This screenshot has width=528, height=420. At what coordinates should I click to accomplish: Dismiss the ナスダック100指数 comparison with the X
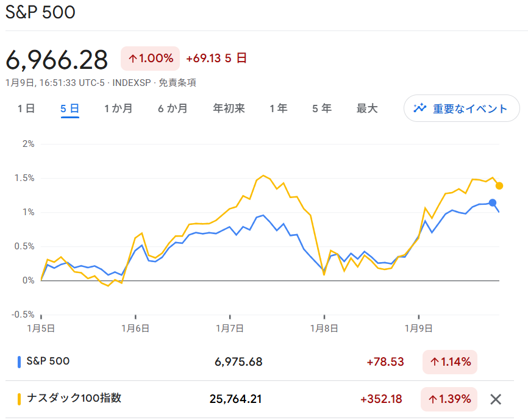pos(497,399)
